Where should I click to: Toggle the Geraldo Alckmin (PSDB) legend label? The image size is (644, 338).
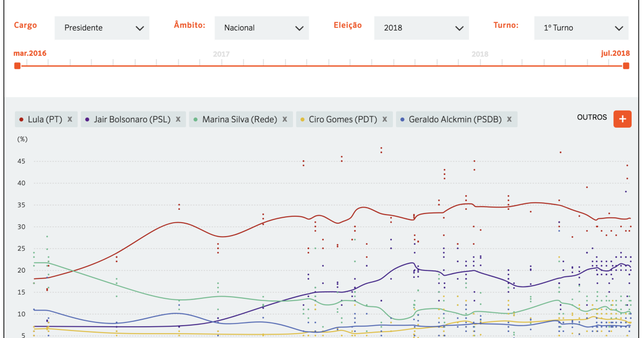pyautogui.click(x=455, y=119)
